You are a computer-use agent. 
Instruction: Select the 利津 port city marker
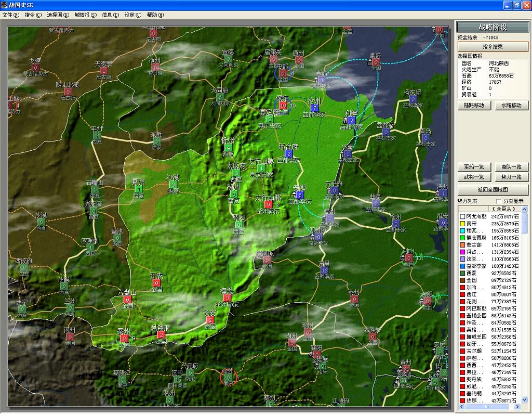coord(352,121)
